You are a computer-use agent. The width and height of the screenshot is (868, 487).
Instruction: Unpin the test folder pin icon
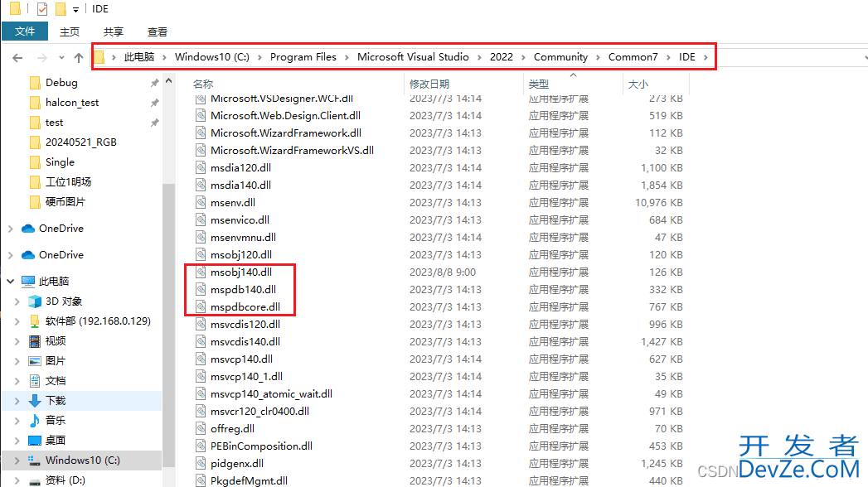[154, 123]
